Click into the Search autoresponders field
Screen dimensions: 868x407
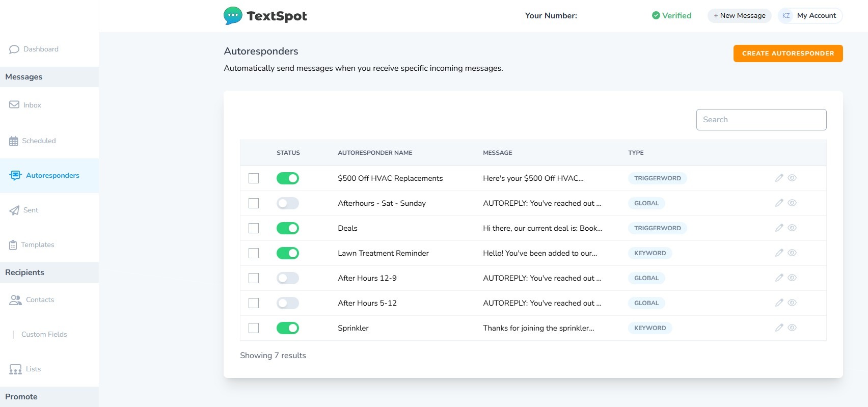pyautogui.click(x=761, y=120)
